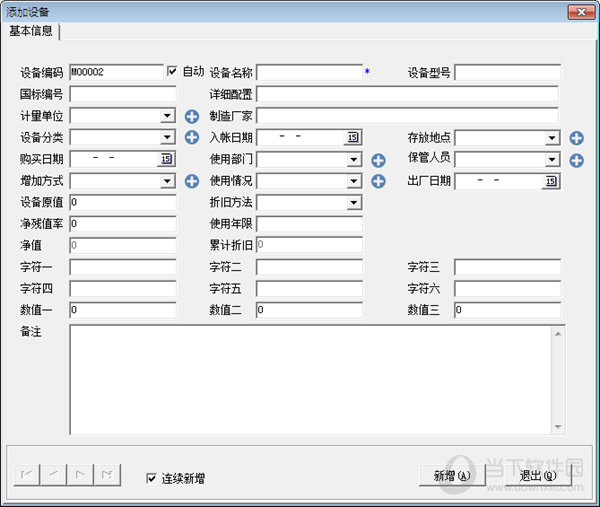Expand the 计量单位 dropdown

pos(167,116)
